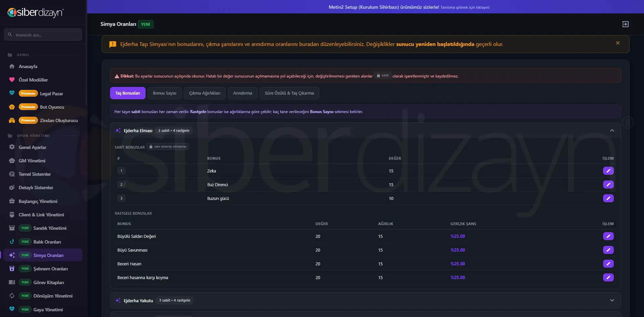Edit the Beceri Hasarı row

pos(608,264)
